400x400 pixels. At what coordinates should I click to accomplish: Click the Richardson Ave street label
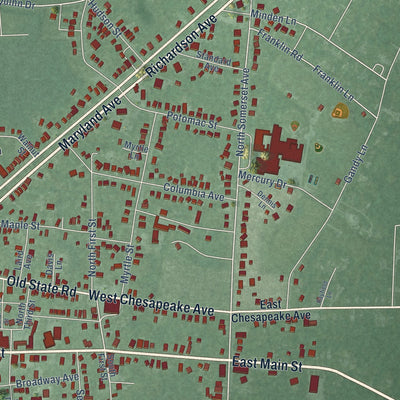[181, 45]
